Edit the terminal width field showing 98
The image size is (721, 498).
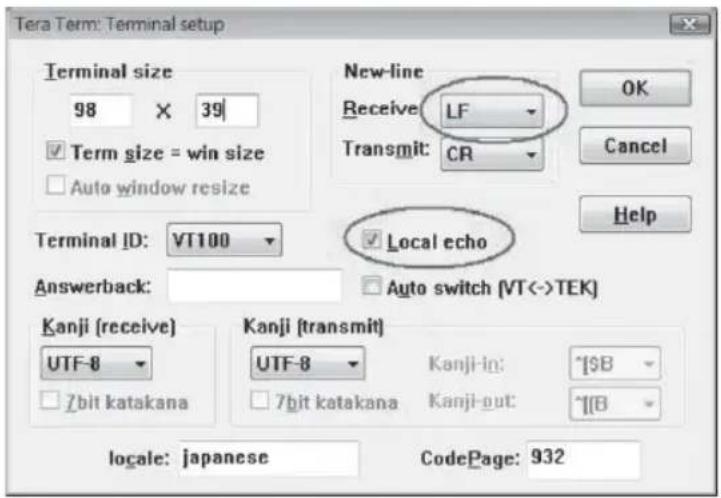pyautogui.click(x=101, y=110)
